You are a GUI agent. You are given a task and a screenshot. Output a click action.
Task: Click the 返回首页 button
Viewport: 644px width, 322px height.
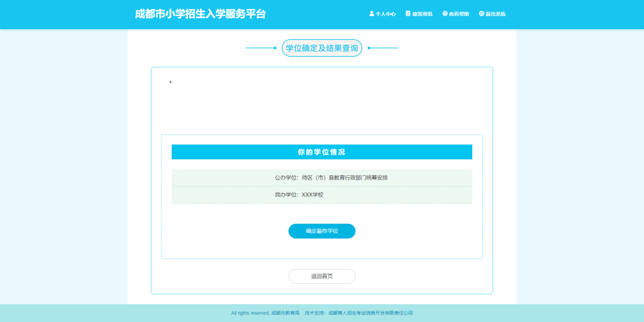[322, 276]
